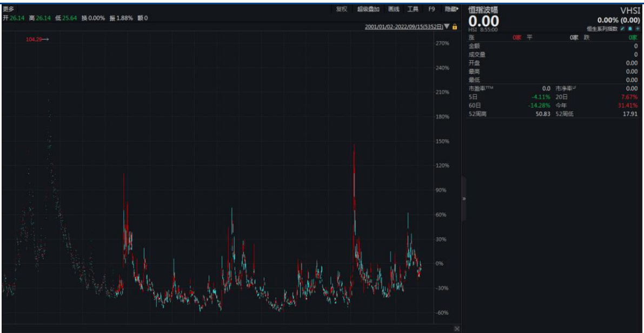Open the 工具 tools menu
The height and width of the screenshot is (333, 644).
click(413, 9)
